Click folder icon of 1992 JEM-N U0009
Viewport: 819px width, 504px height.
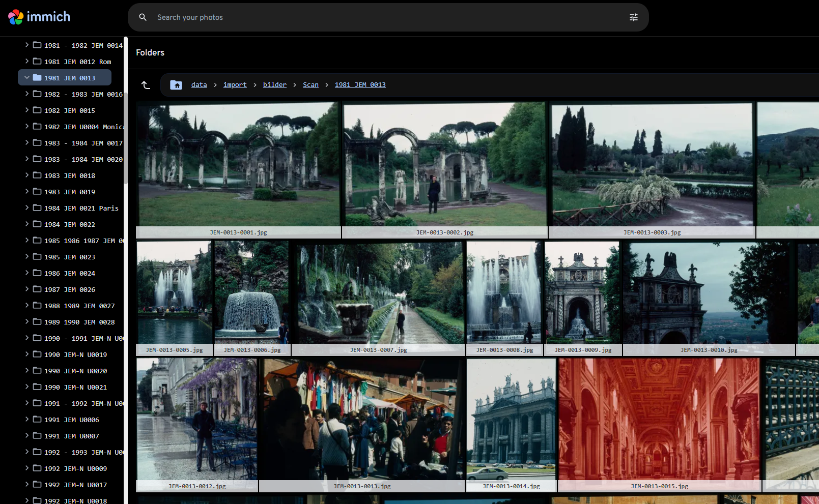(x=37, y=468)
